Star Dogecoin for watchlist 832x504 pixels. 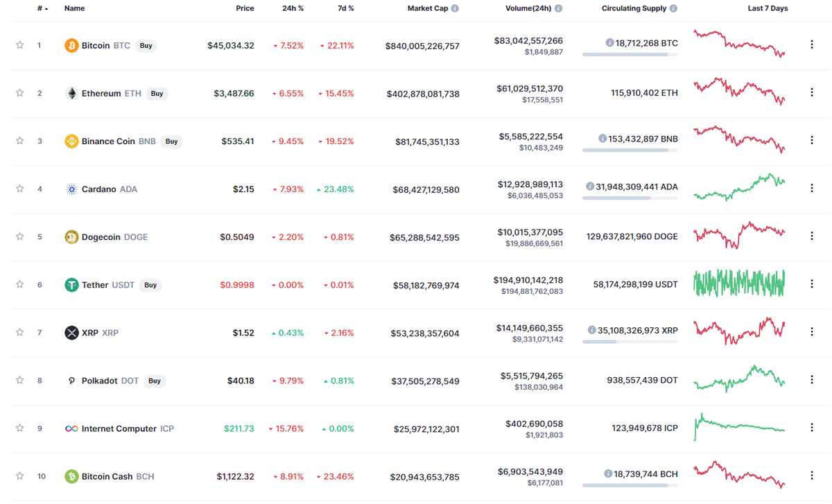(19, 236)
